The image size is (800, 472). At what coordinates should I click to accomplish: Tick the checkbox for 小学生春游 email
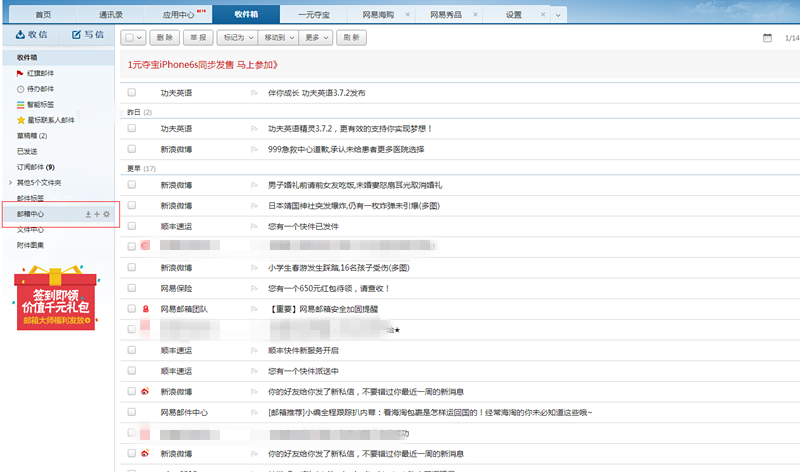(x=132, y=267)
